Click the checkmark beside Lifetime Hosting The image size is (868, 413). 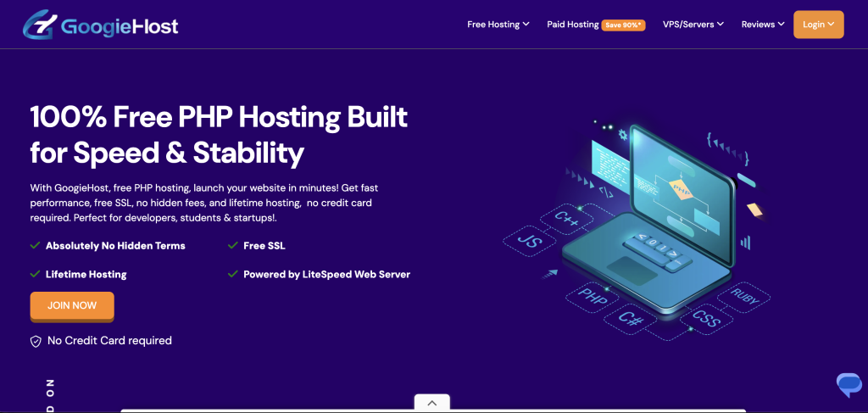(x=35, y=274)
